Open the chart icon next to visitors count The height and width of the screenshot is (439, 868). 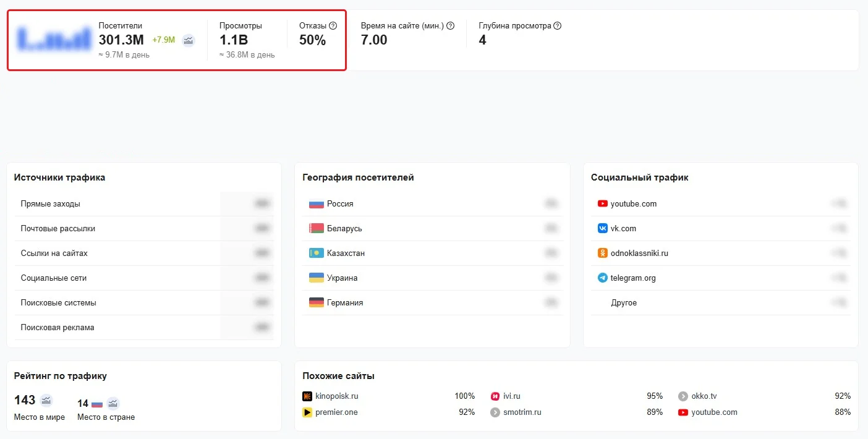click(x=189, y=40)
